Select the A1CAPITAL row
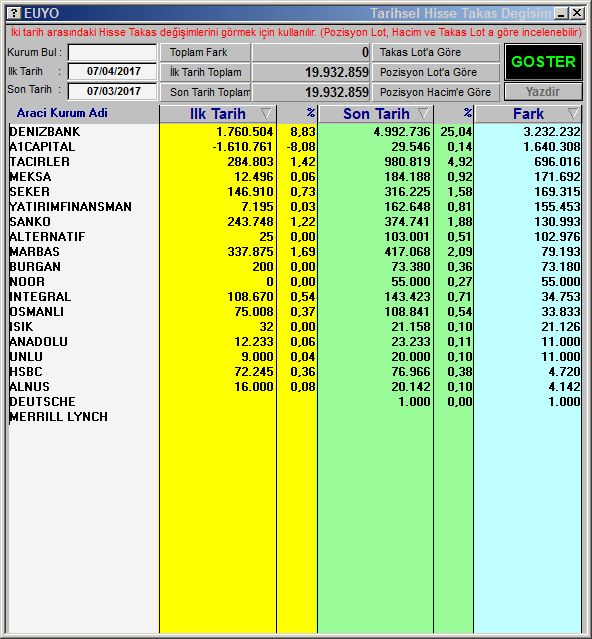The width and height of the screenshot is (592, 639). tap(295, 147)
